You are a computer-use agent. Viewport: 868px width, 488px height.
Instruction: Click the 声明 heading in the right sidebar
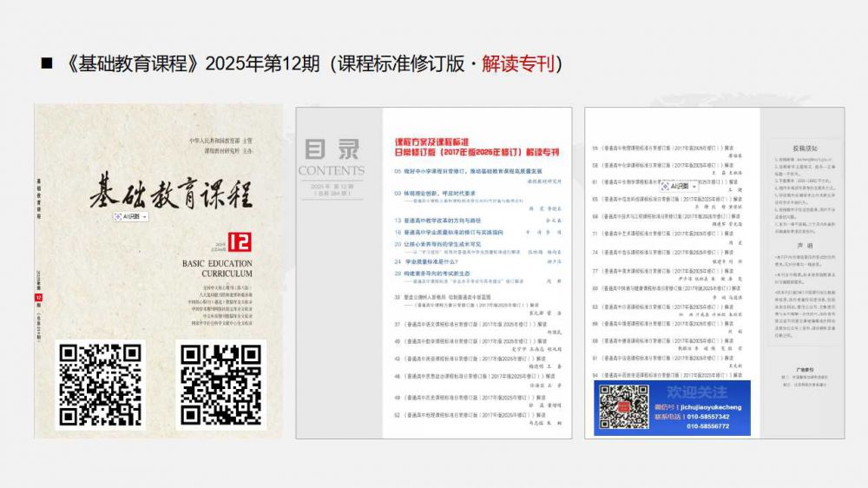tap(804, 245)
